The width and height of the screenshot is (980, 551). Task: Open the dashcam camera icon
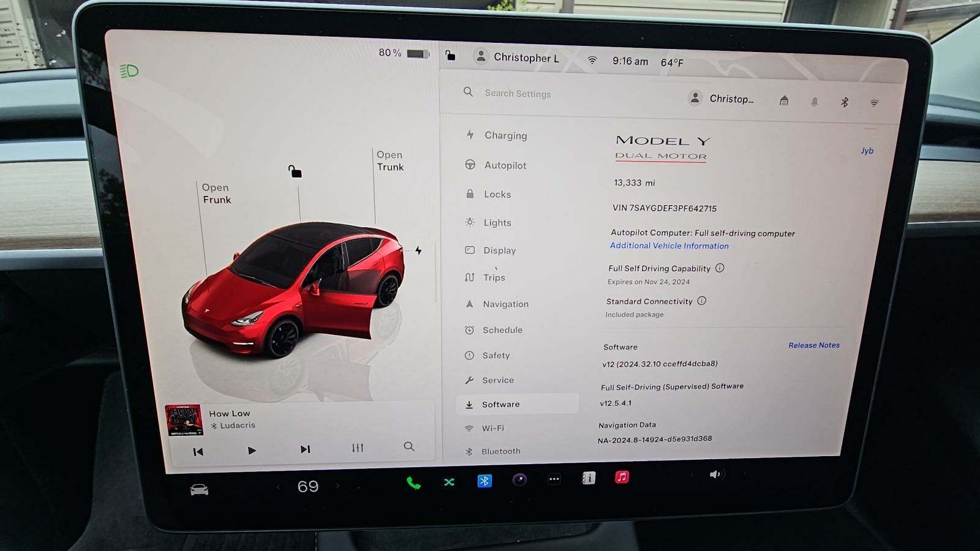(x=519, y=480)
